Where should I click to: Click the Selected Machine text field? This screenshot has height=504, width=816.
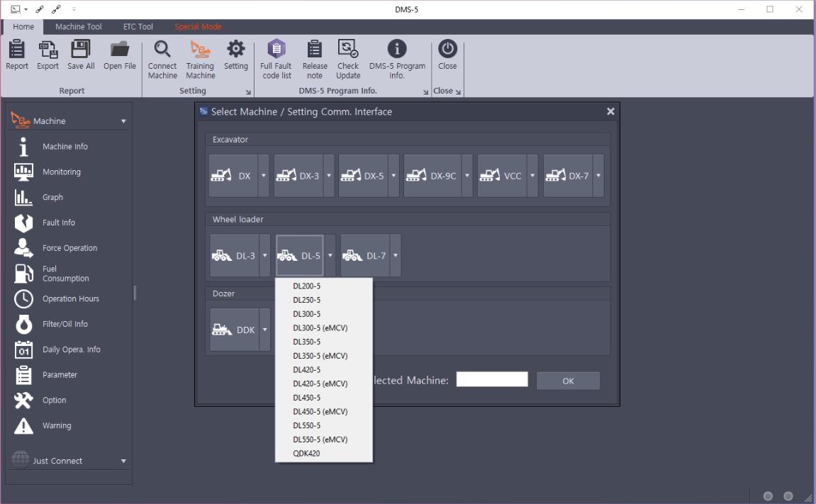pyautogui.click(x=491, y=379)
